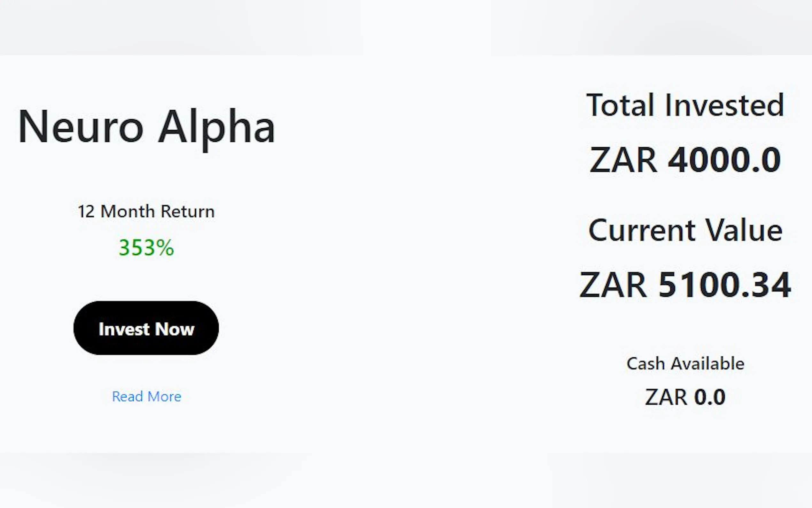Viewport: 812px width, 508px height.
Task: Click the green 353% return figure
Action: coord(146,248)
